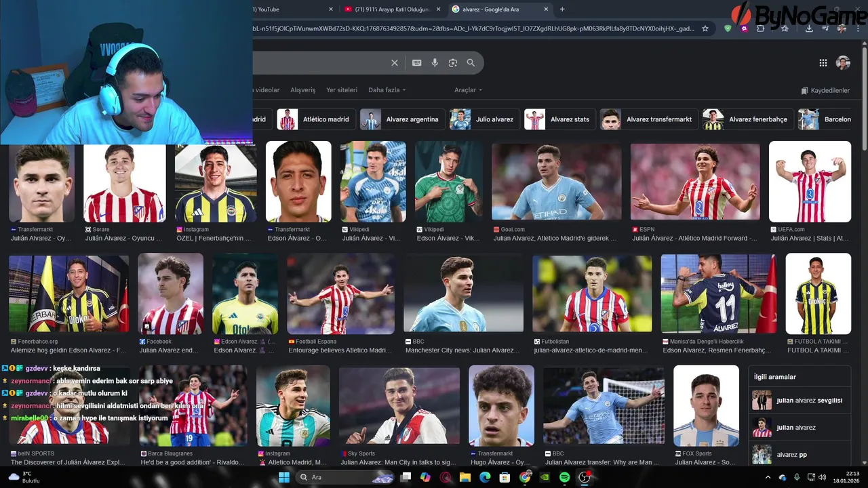The height and width of the screenshot is (488, 868).
Task: Close the 911'i Arayıp Katil YouTube tab
Action: pos(438,9)
